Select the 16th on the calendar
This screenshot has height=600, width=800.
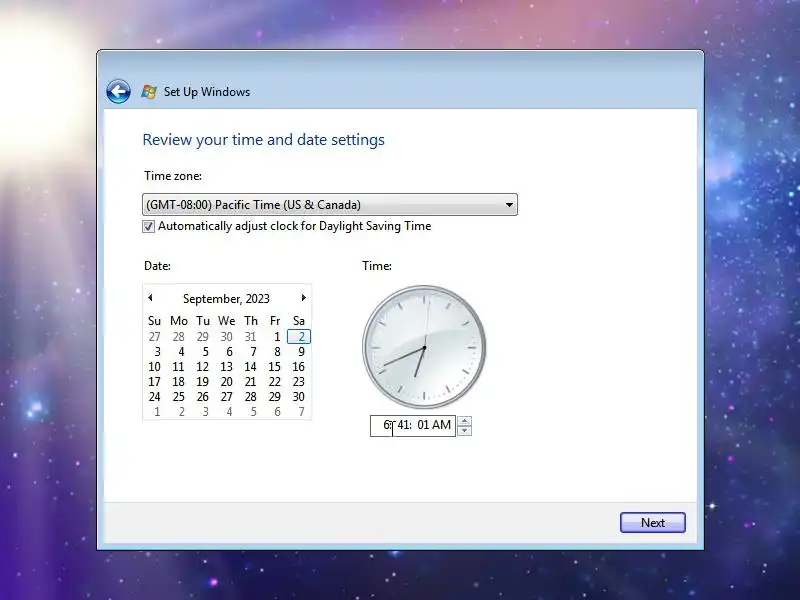coord(298,367)
